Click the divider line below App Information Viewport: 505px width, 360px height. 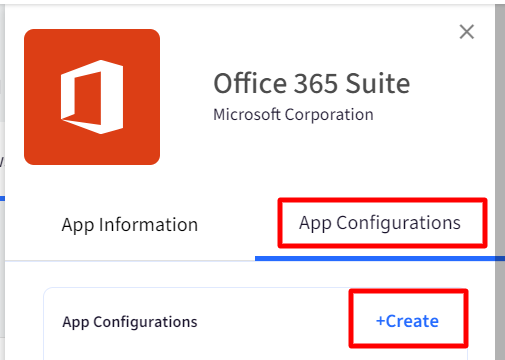click(130, 261)
